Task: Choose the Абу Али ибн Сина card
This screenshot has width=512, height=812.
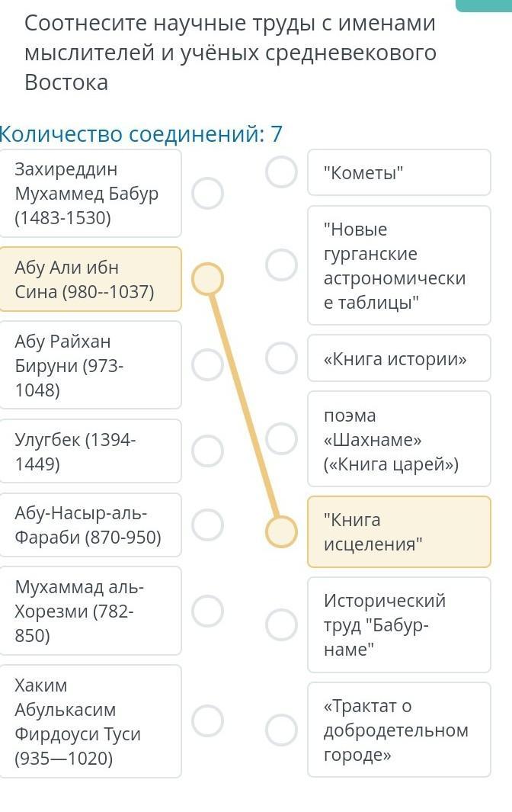Action: [x=90, y=279]
